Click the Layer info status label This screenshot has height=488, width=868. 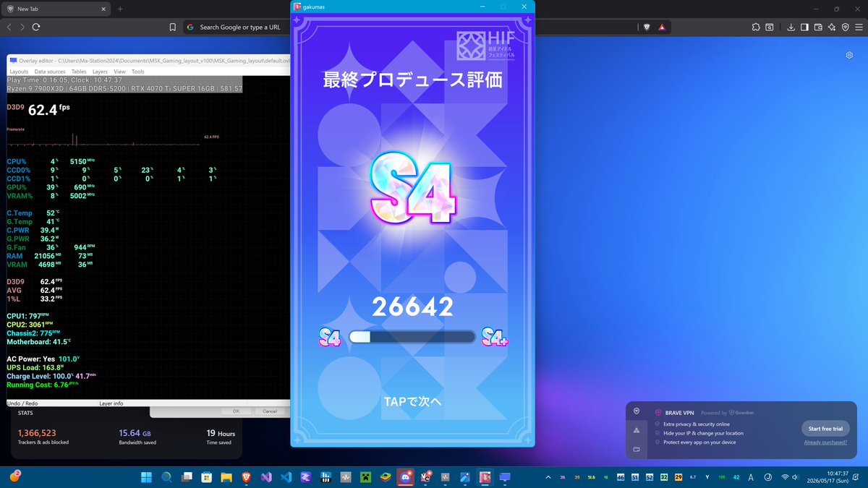point(111,403)
